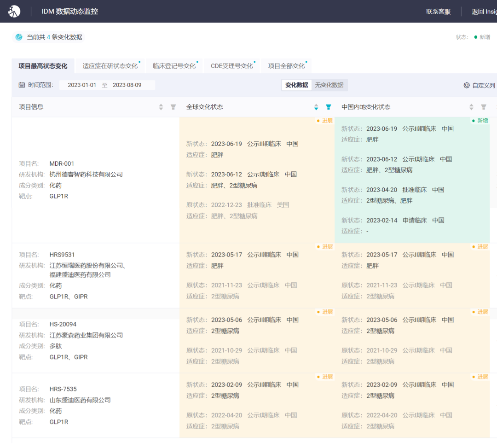Click 联系客服 in the header
The width and height of the screenshot is (497, 448).
coord(439,12)
